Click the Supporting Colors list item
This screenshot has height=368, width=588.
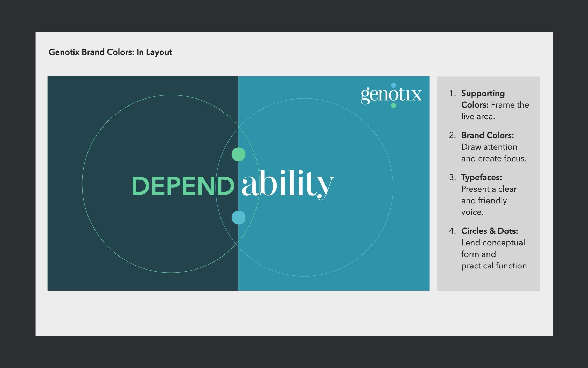[x=490, y=104]
